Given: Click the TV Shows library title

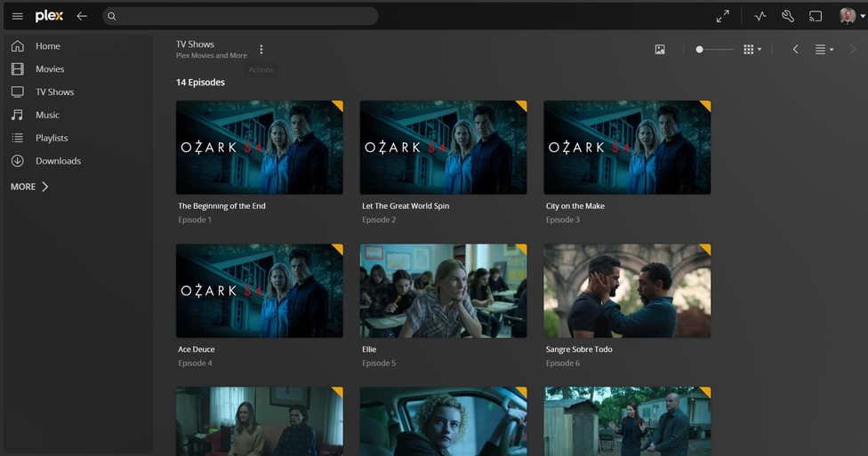Looking at the screenshot, I should [195, 44].
